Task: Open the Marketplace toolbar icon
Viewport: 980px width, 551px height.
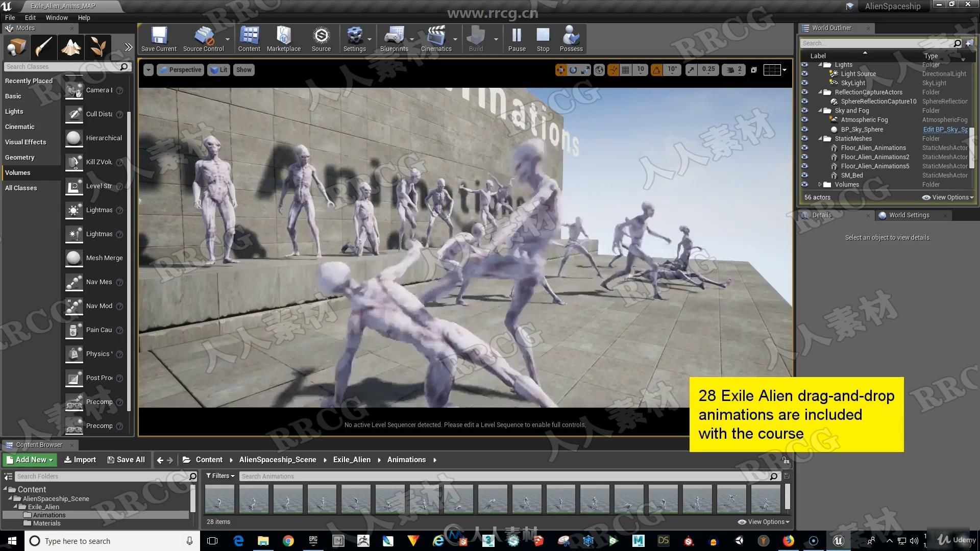Action: (284, 39)
